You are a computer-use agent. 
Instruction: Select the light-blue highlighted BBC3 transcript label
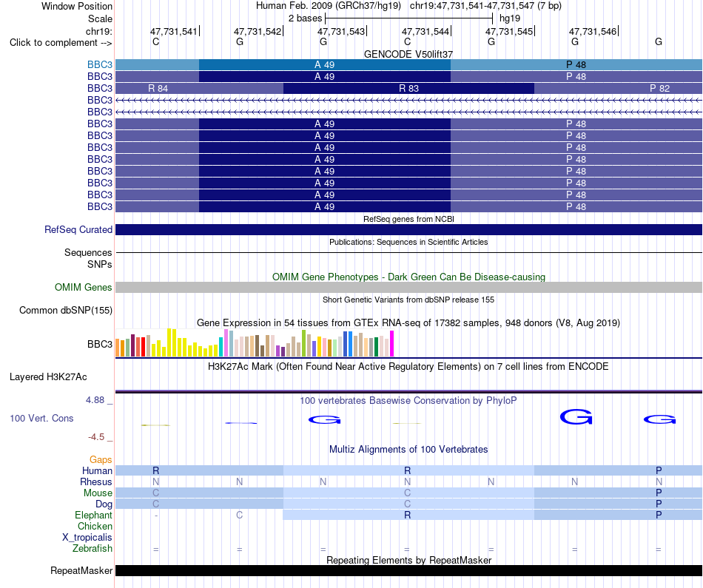[100, 64]
